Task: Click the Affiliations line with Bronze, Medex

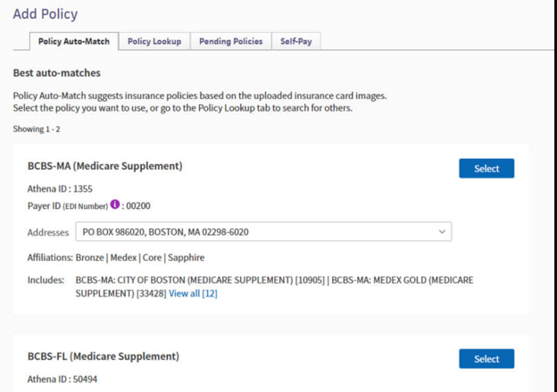Action: click(116, 257)
